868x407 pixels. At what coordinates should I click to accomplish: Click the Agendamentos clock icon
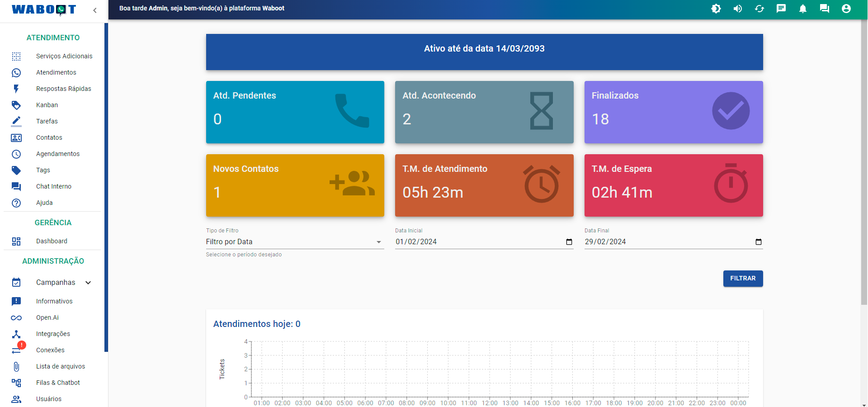(x=16, y=154)
